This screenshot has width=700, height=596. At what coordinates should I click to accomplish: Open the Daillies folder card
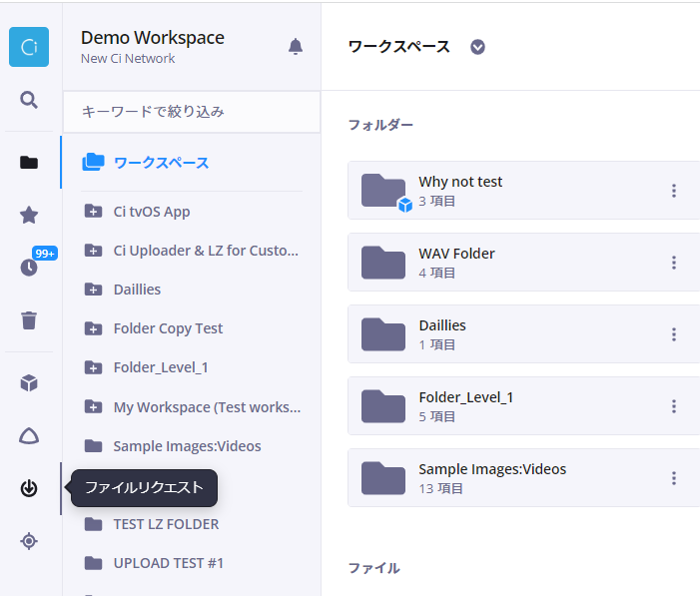pos(523,334)
